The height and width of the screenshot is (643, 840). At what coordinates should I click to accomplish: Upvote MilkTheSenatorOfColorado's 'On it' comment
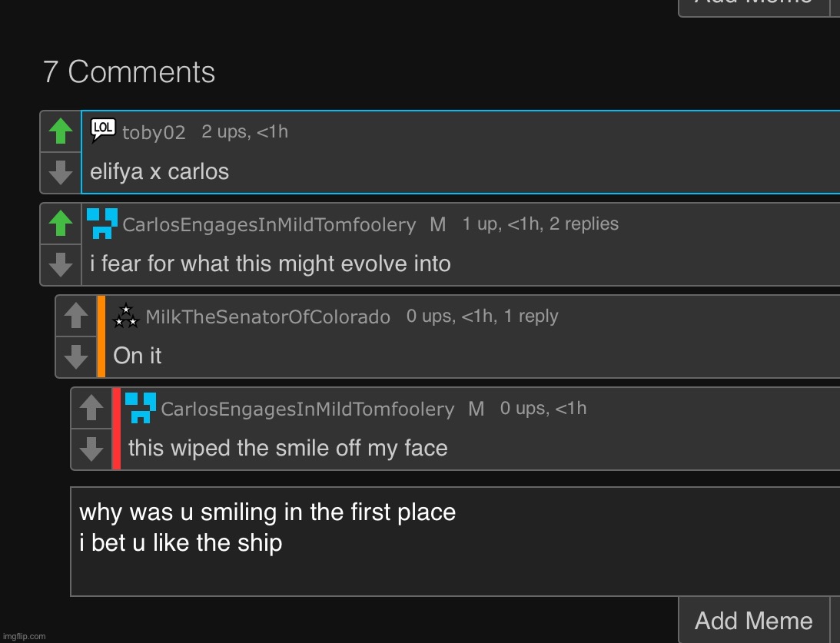click(76, 315)
